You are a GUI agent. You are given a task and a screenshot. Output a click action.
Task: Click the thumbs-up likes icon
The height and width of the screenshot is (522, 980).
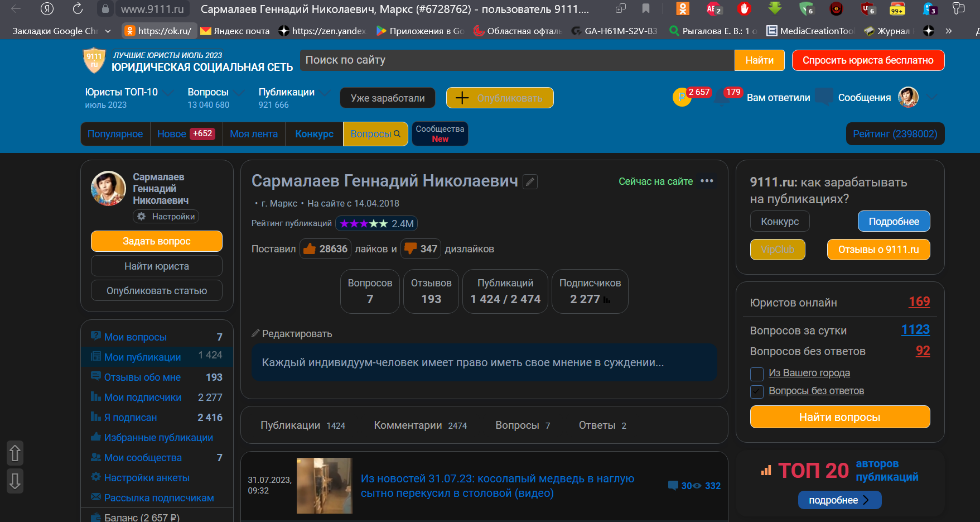(x=311, y=248)
